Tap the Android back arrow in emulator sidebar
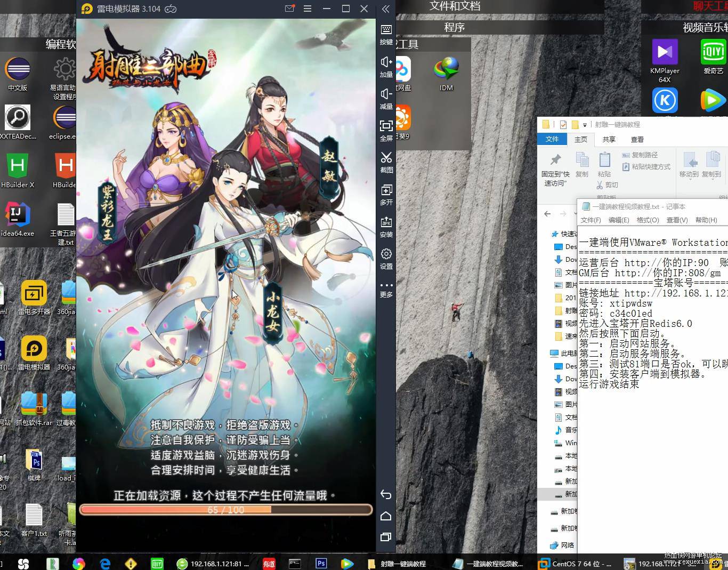The width and height of the screenshot is (728, 570). click(386, 495)
